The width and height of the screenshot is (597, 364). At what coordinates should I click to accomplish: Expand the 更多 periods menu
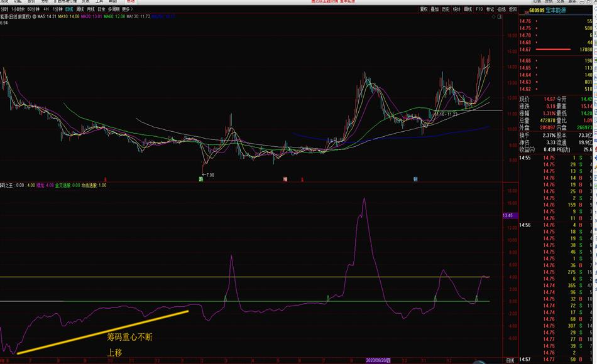point(127,9)
